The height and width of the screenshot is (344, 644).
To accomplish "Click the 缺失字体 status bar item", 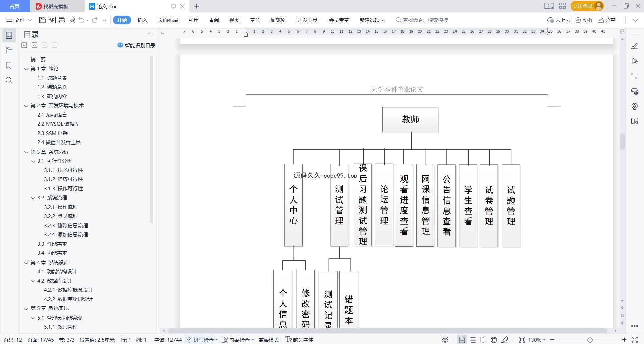I will 300,340.
